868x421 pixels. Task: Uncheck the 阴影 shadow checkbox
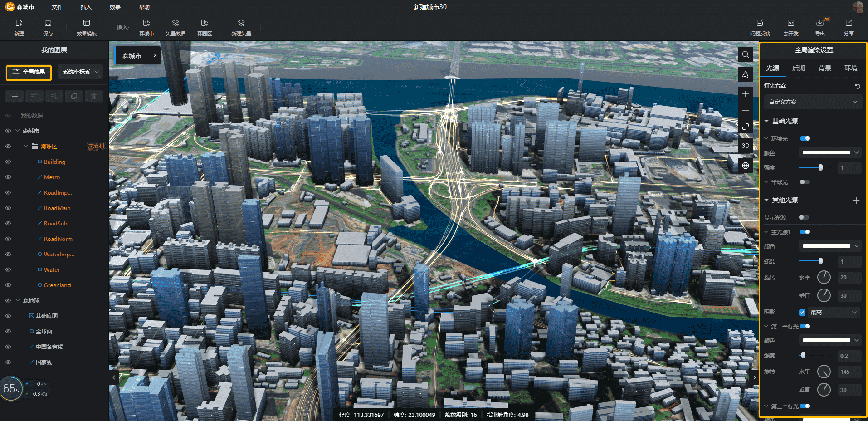click(x=802, y=312)
